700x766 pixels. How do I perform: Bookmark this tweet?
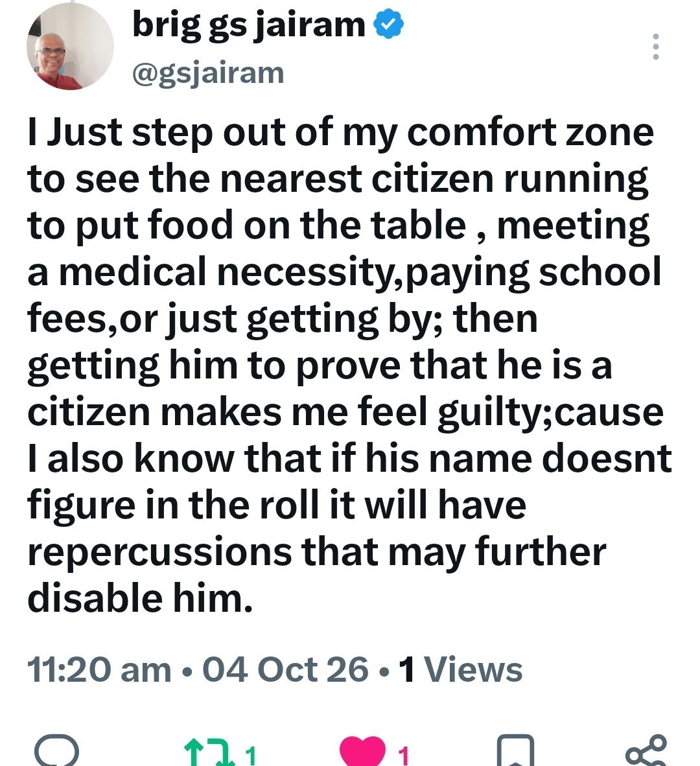pos(515,751)
